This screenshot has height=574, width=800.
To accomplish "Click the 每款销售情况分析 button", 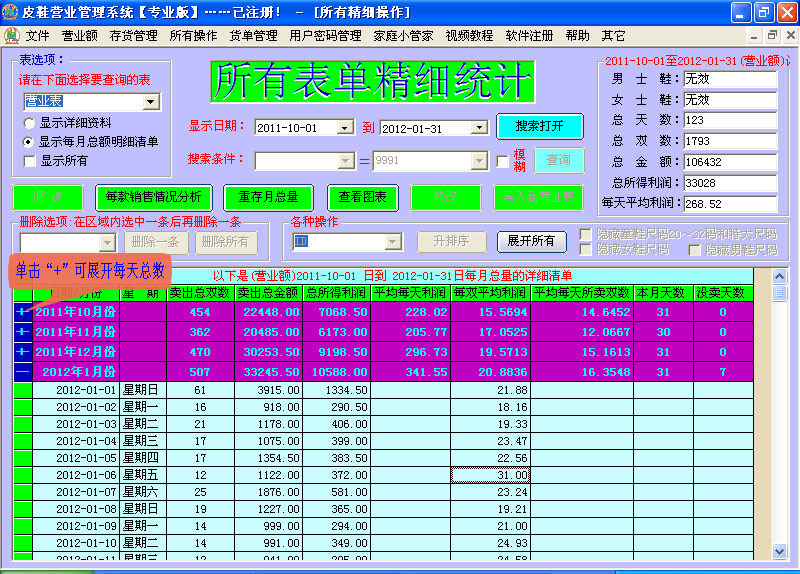I will click(154, 197).
